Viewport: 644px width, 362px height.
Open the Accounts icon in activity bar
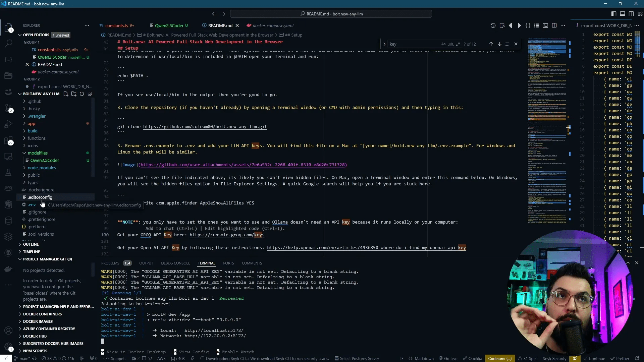pyautogui.click(x=8, y=330)
